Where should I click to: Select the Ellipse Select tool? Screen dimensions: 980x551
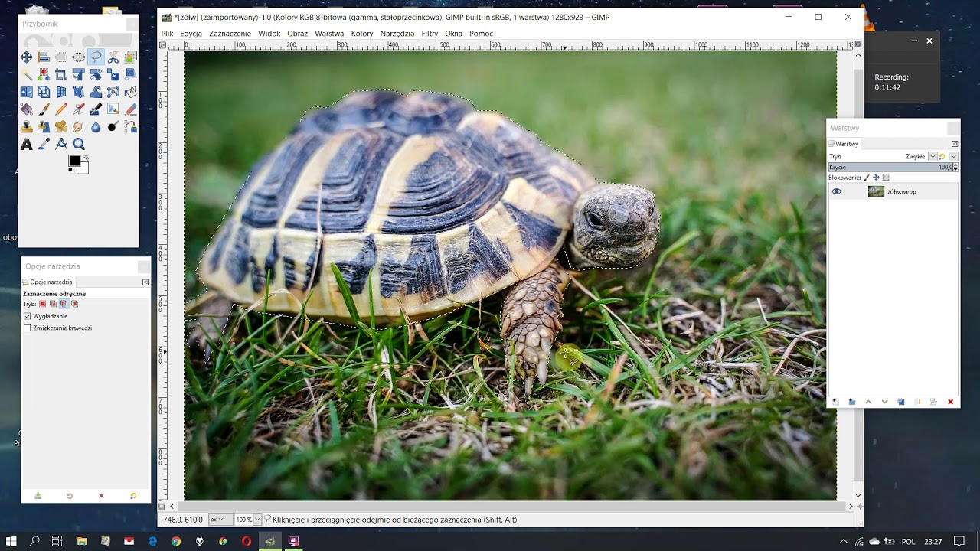coord(79,57)
